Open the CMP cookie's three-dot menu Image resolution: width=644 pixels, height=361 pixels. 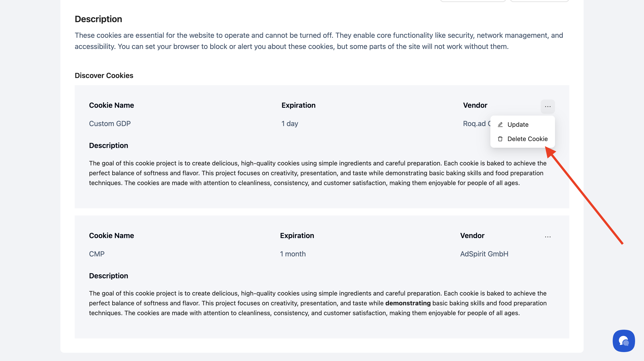547,237
